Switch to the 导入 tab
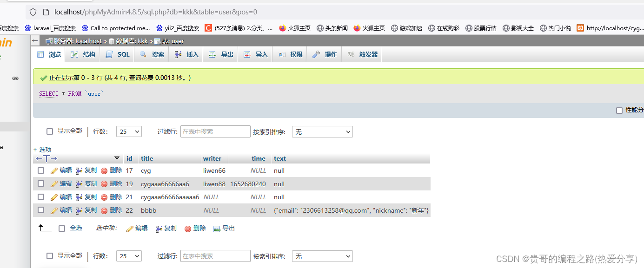644x268 pixels. [x=255, y=54]
